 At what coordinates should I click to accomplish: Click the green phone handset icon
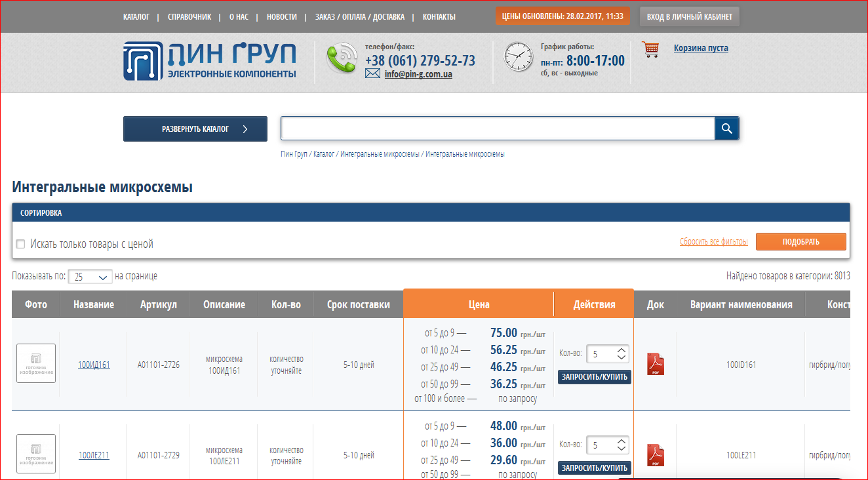pos(342,59)
